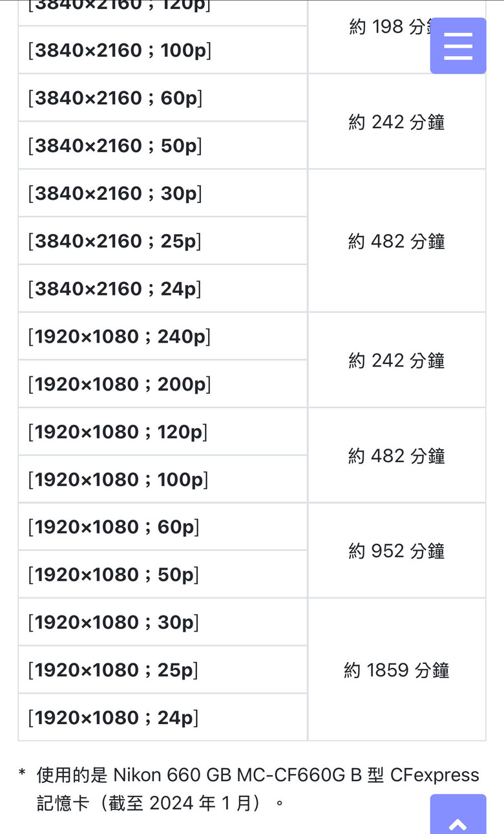The image size is (504, 834).
Task: Select the 3840×2160; 100p row
Action: point(163,50)
